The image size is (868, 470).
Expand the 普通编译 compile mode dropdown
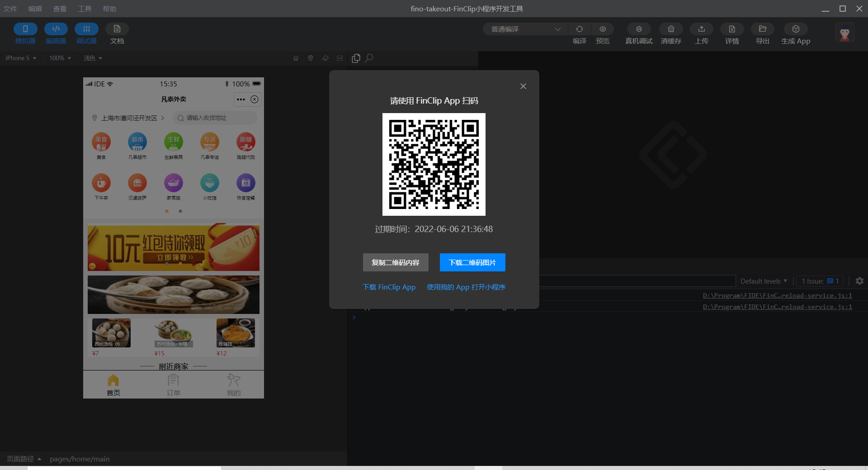click(525, 29)
